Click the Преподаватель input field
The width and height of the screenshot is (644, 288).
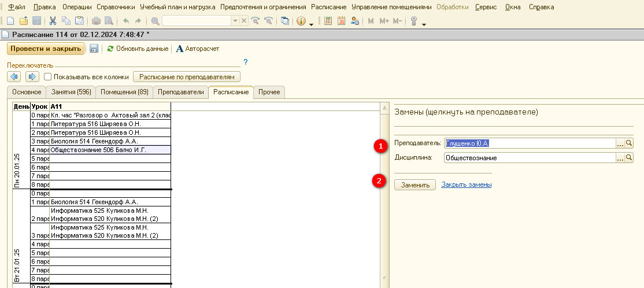tap(530, 143)
